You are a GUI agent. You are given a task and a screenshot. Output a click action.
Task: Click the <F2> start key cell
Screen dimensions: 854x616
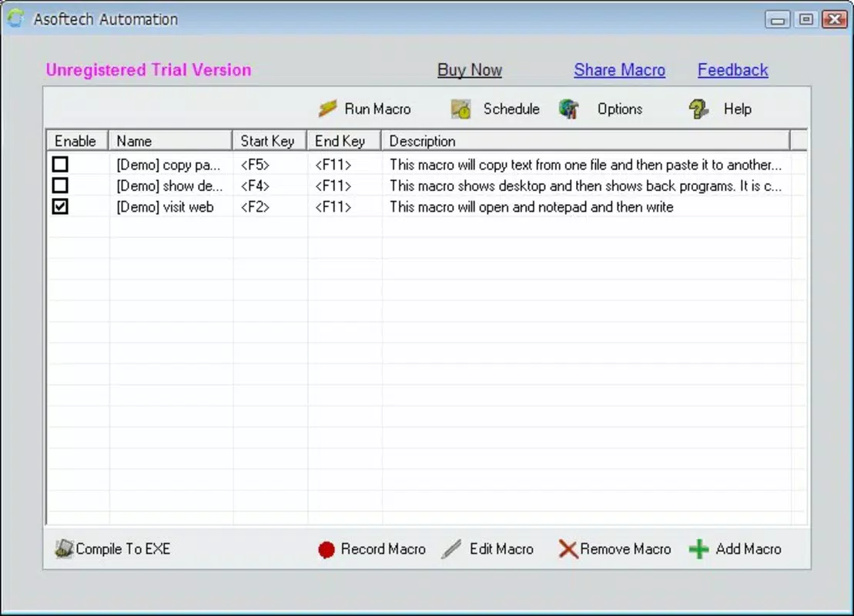coord(255,207)
